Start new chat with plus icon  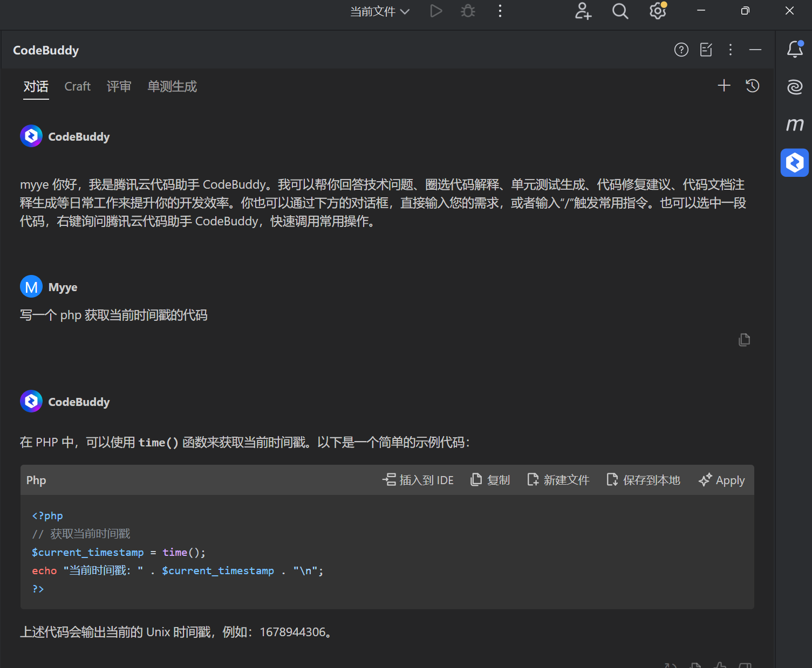click(x=724, y=86)
